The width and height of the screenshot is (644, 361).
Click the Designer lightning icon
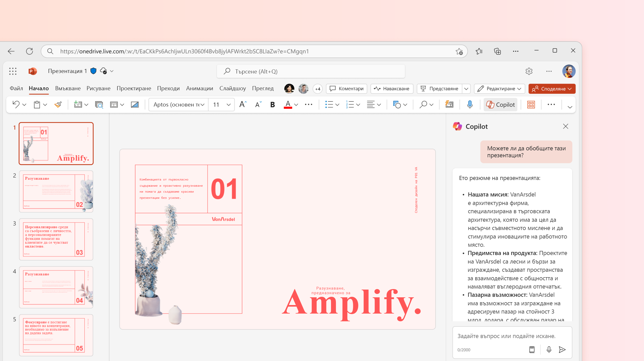point(449,104)
